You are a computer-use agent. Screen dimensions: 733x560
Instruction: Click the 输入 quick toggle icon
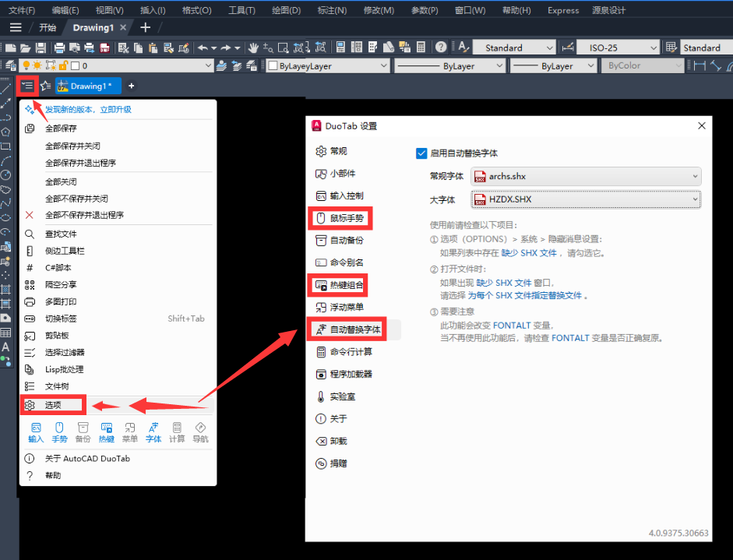pyautogui.click(x=36, y=432)
